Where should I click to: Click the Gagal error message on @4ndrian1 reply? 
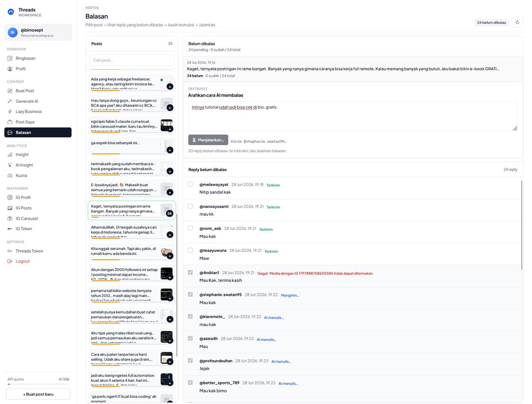point(315,273)
